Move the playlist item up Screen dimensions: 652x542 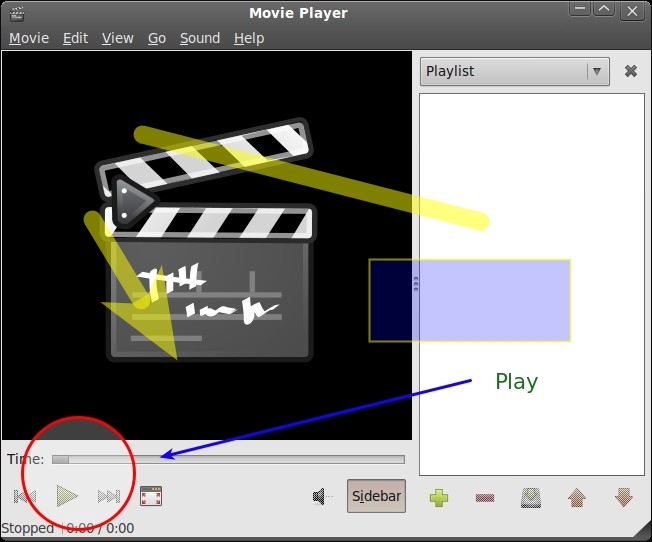point(577,497)
